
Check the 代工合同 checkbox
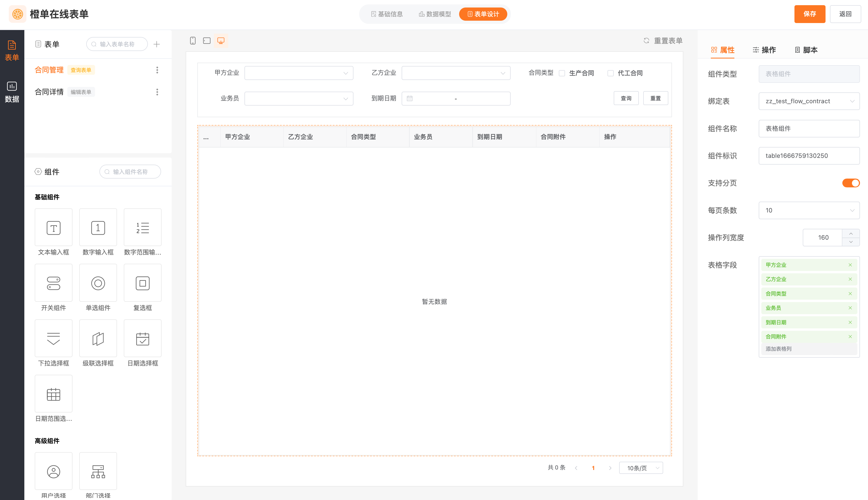[610, 73]
